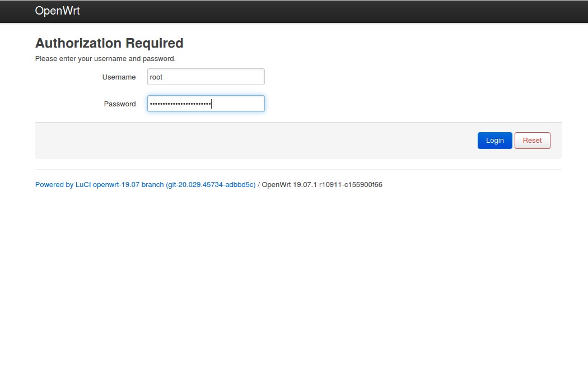This screenshot has width=588, height=392.
Task: Click 'Please enter your username and password.' text
Action: tap(105, 58)
